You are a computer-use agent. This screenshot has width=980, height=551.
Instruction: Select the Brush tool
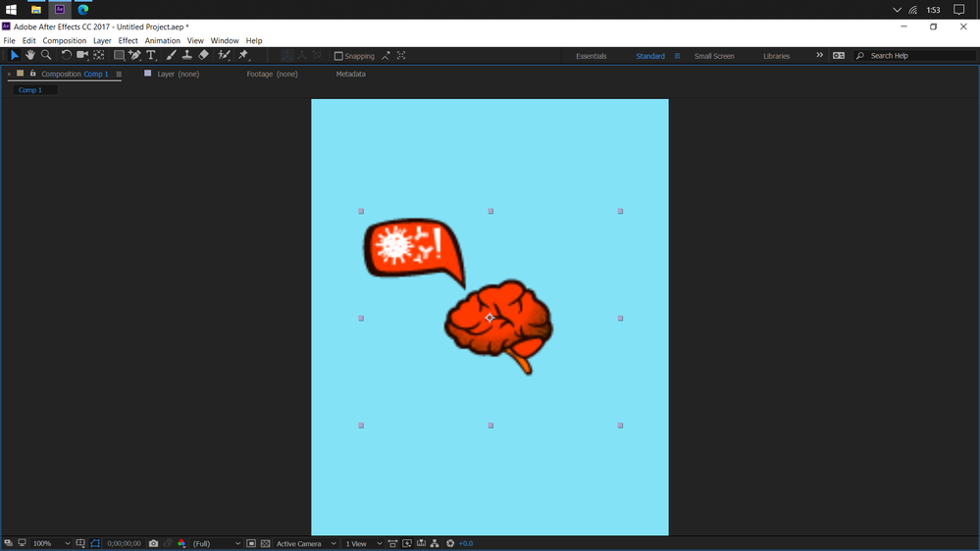[x=171, y=56]
